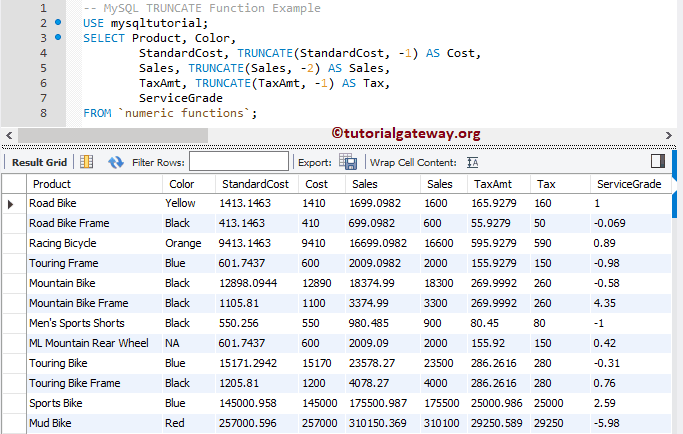683x434 pixels.
Task: Click the ServiceGrade column header
Action: (629, 184)
